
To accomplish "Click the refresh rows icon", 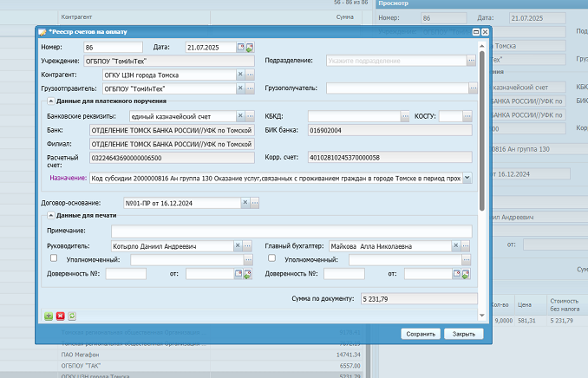I will pos(72,316).
